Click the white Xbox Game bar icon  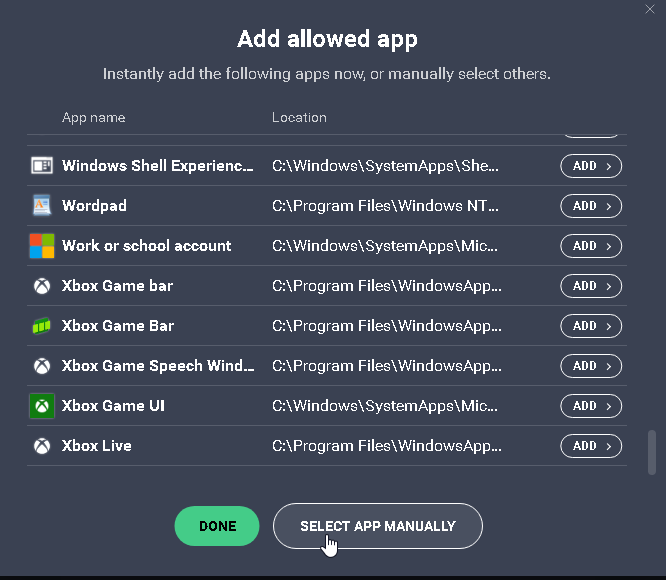click(x=42, y=286)
